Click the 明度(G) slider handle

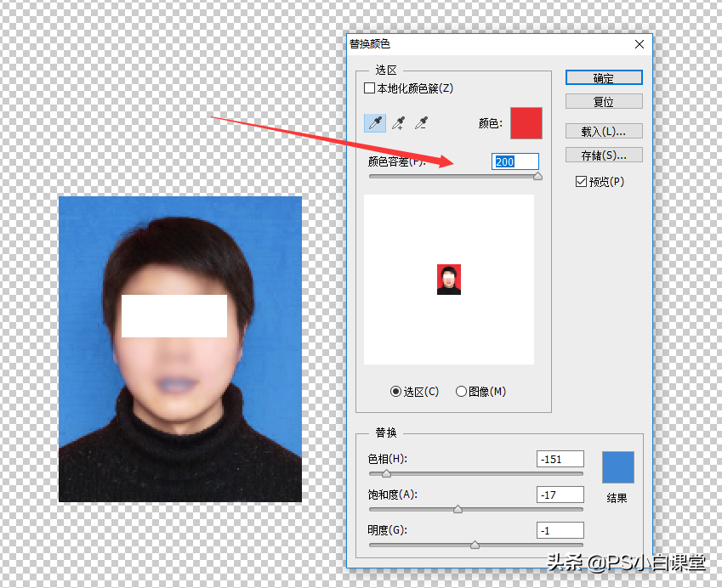point(475,546)
